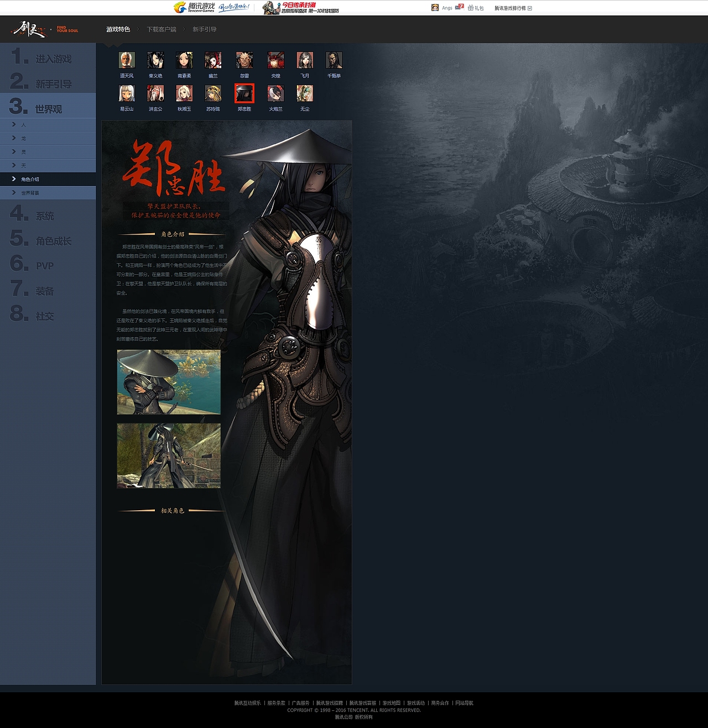
Task: Collapse sidebar section 3 世界观
Action: (x=48, y=106)
